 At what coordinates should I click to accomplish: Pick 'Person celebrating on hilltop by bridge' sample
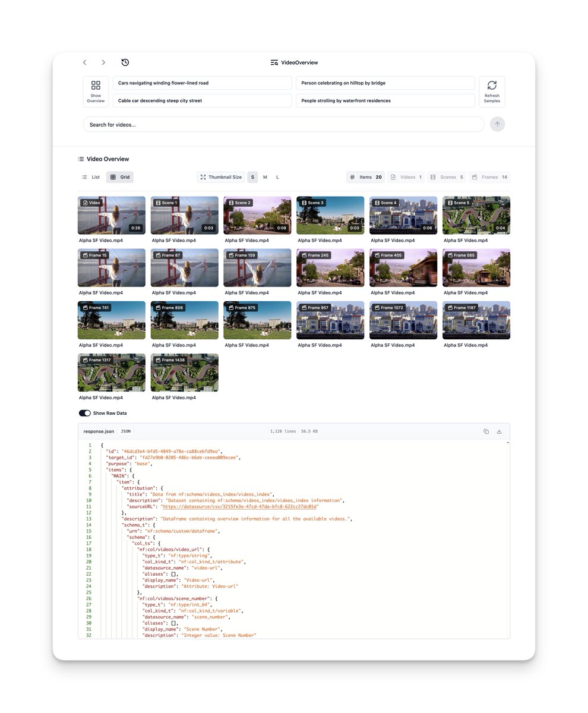[x=385, y=83]
